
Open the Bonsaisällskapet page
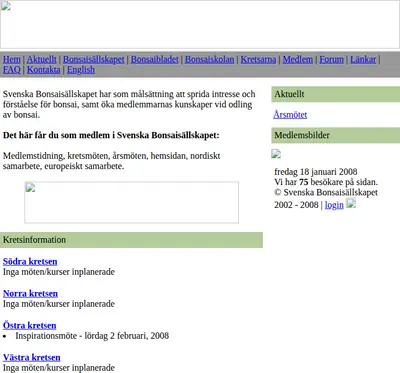coord(94,60)
